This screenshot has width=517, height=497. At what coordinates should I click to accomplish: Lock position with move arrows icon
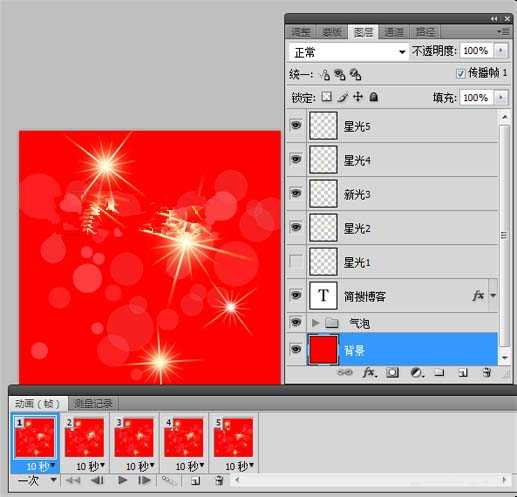pyautogui.click(x=358, y=97)
